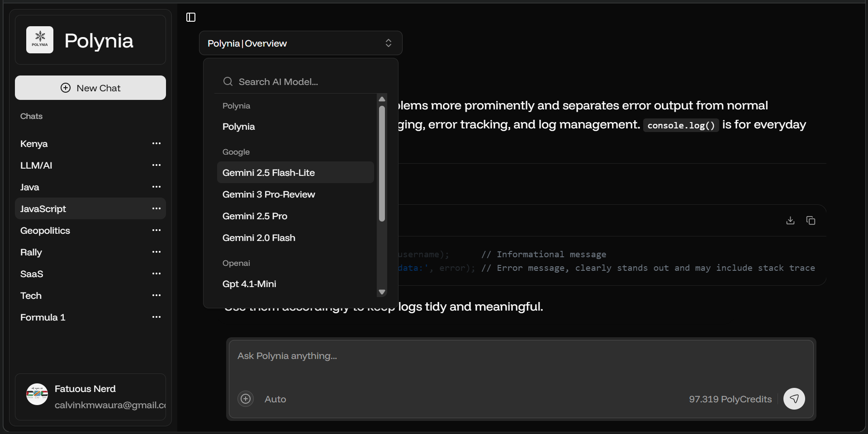The height and width of the screenshot is (434, 868).
Task: Download the code snippet
Action: click(790, 220)
